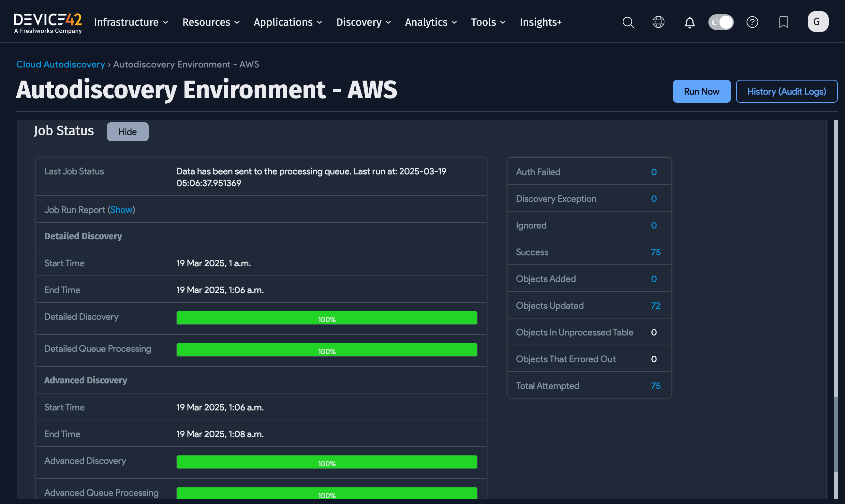Click the Detailed Discovery progress bar
845x504 pixels.
coord(327,318)
